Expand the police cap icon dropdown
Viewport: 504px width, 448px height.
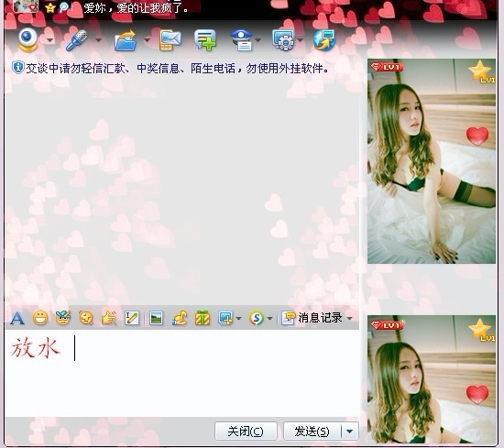pyautogui.click(x=257, y=40)
